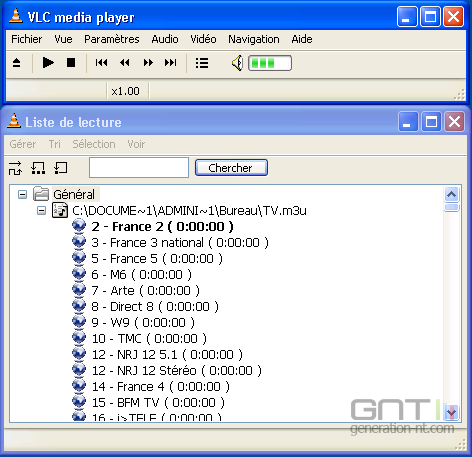
Task: Click the globe icon beside France 2
Action: [79, 225]
